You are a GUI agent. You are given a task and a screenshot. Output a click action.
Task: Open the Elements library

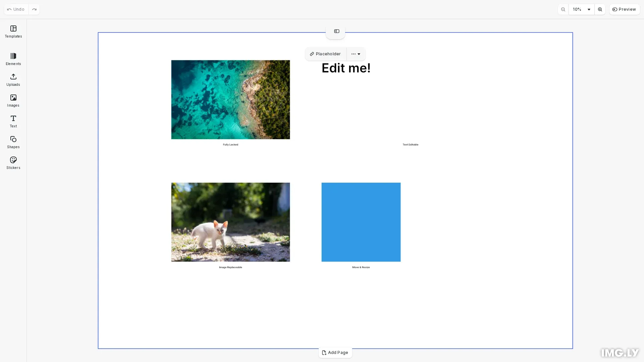click(13, 59)
